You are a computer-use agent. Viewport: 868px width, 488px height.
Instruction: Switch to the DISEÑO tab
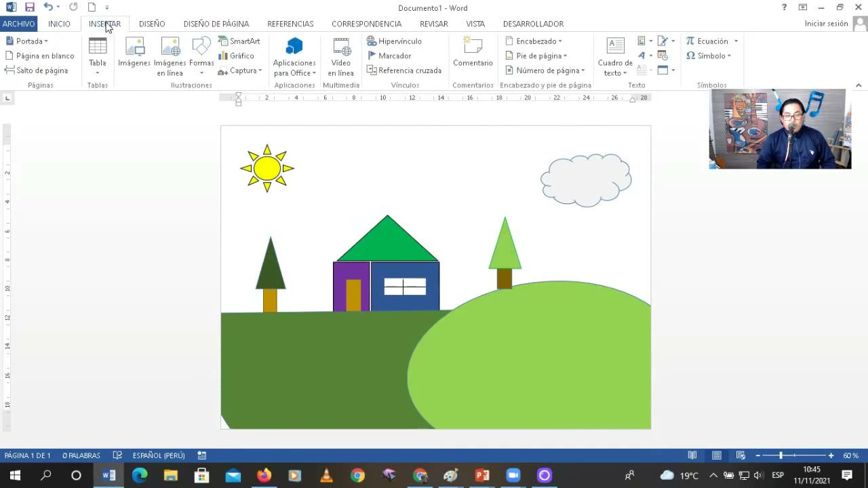(x=152, y=24)
